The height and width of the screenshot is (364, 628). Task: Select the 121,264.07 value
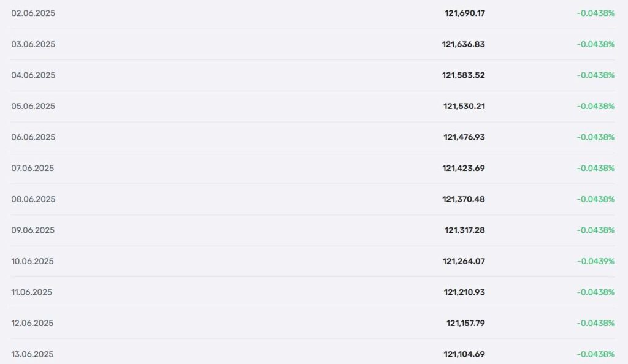tap(464, 261)
